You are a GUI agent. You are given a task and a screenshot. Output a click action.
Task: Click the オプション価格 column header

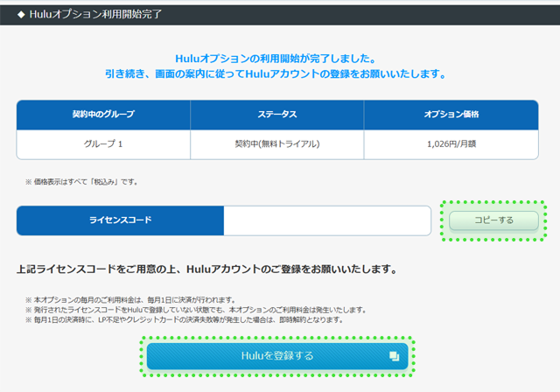click(x=451, y=115)
